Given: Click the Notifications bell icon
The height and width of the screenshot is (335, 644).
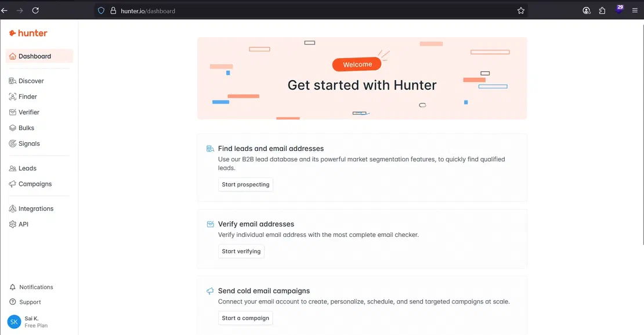Looking at the screenshot, I should click(13, 287).
